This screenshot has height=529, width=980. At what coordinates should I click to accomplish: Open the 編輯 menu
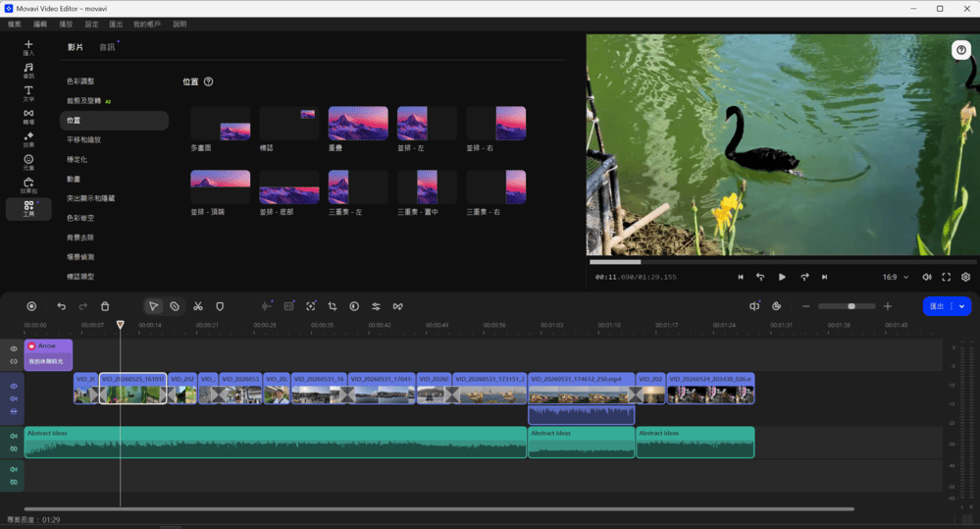tap(40, 25)
